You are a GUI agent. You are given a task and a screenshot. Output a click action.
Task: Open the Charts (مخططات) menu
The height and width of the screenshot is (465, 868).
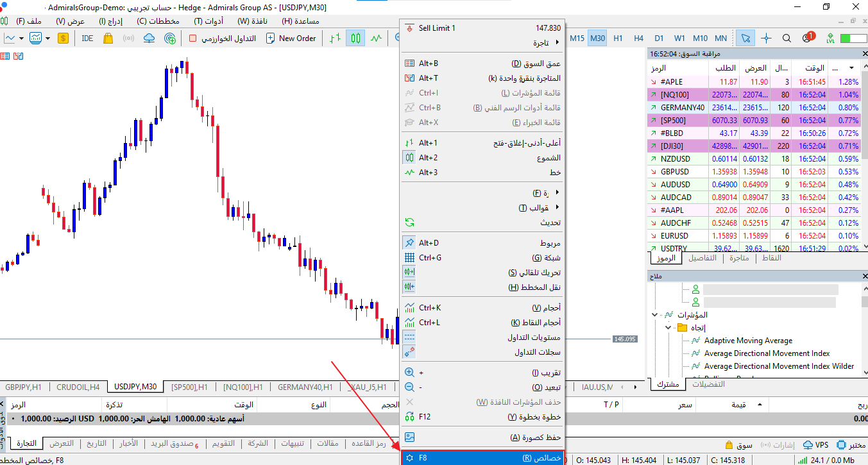158,21
